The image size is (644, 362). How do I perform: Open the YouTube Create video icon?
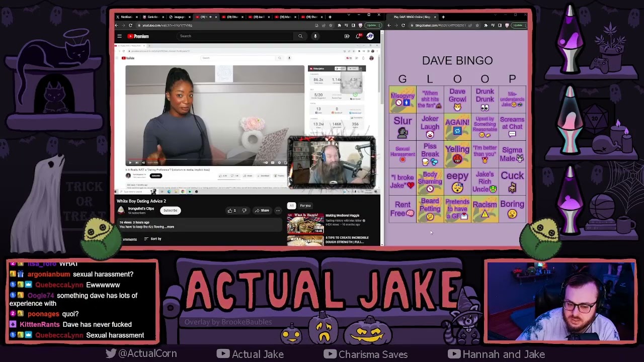347,36
